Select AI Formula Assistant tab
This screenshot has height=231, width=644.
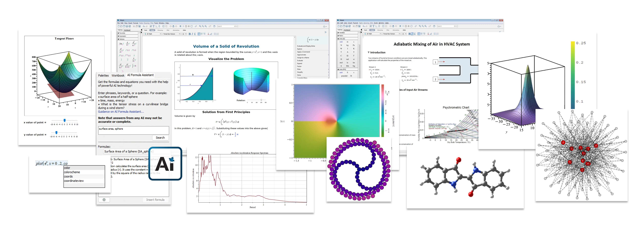[x=140, y=75]
